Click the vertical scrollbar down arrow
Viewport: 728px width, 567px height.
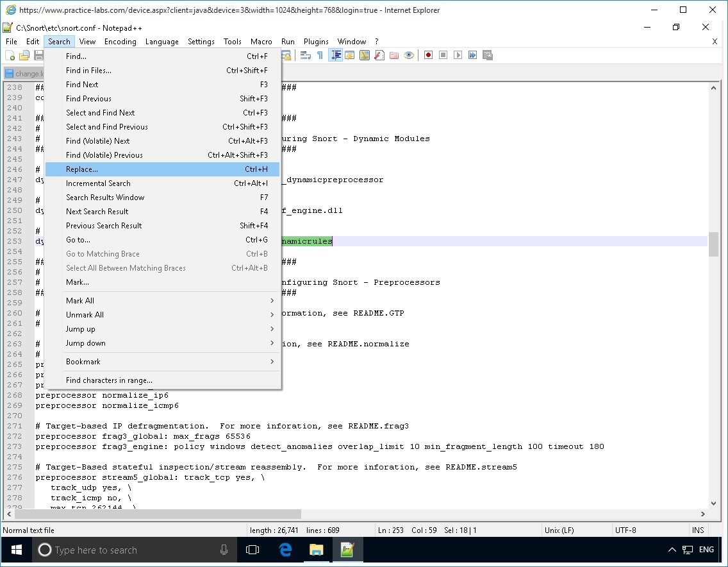(x=713, y=503)
